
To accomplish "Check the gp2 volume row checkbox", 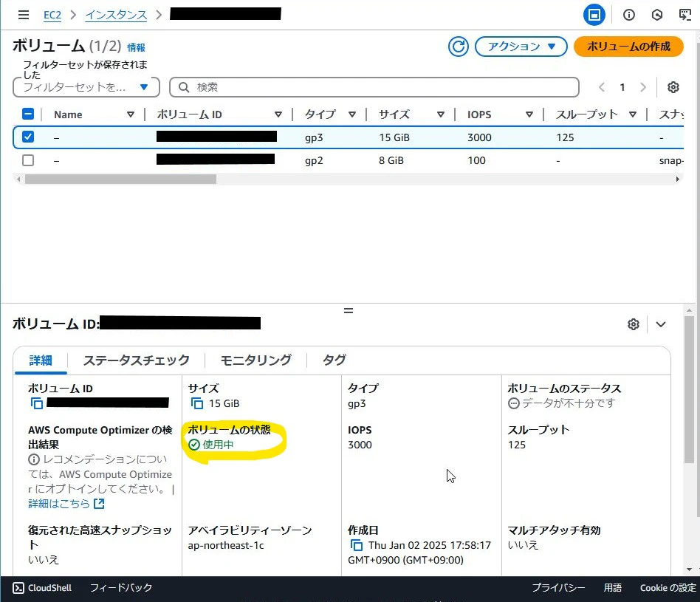I will coord(27,160).
